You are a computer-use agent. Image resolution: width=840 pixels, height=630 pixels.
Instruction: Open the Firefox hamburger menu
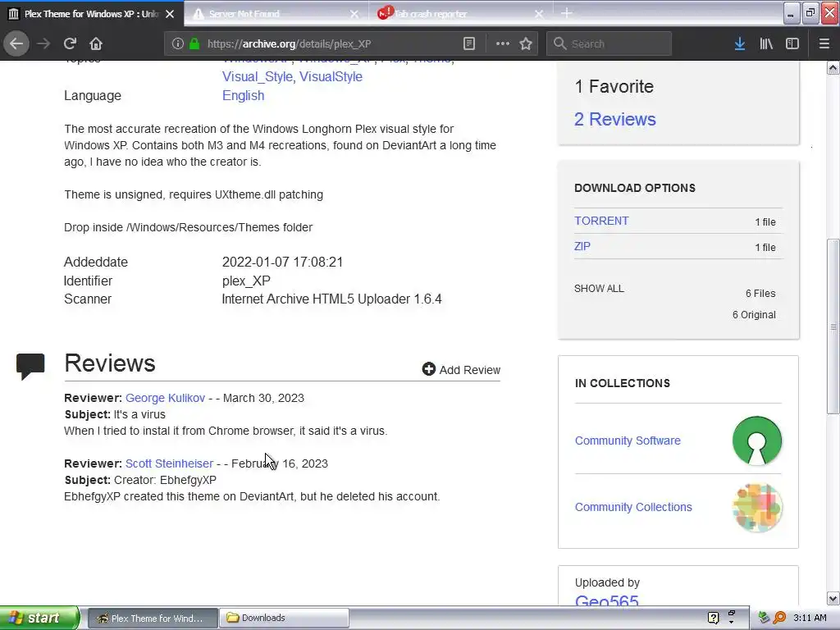pyautogui.click(x=824, y=43)
